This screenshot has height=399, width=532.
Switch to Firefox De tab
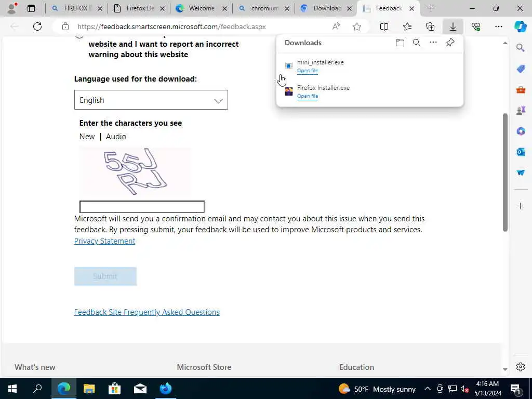139,8
